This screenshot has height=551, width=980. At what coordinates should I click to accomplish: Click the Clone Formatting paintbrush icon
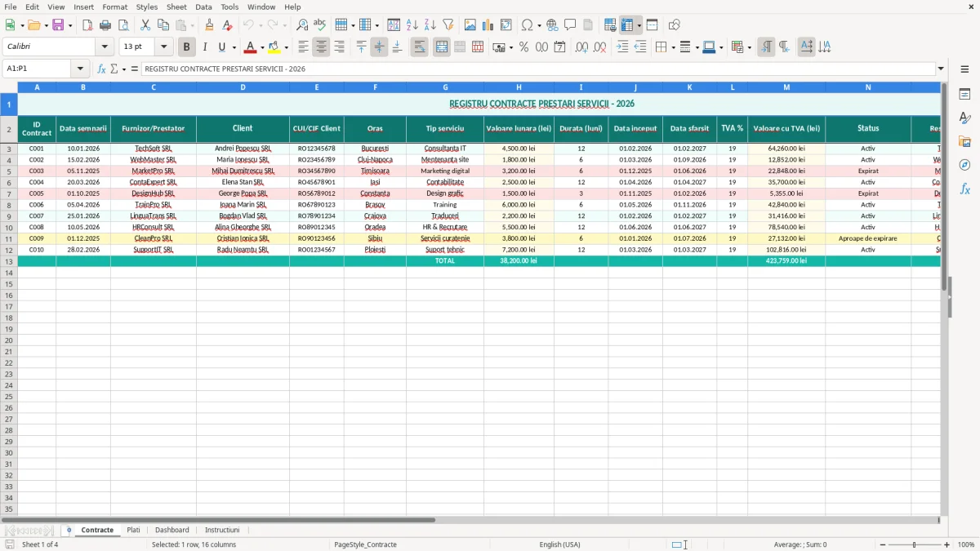coord(210,25)
